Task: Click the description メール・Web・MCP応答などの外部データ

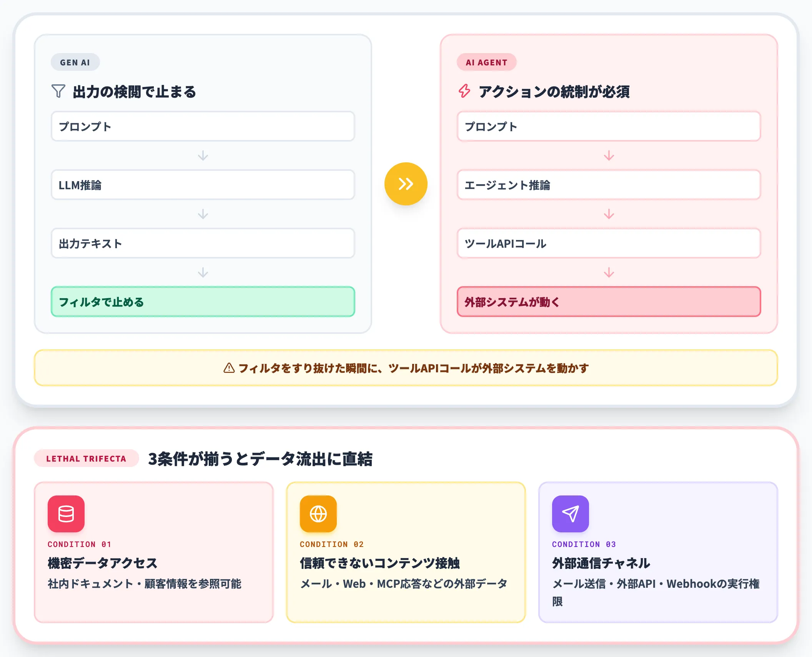Action: [404, 584]
